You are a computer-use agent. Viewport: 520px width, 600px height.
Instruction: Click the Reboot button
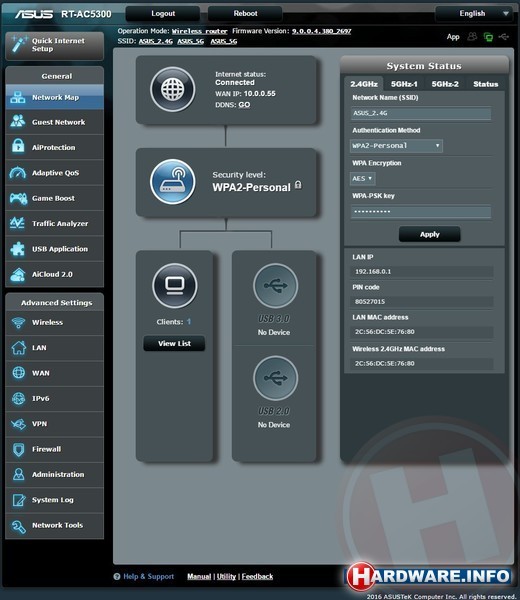(x=245, y=13)
